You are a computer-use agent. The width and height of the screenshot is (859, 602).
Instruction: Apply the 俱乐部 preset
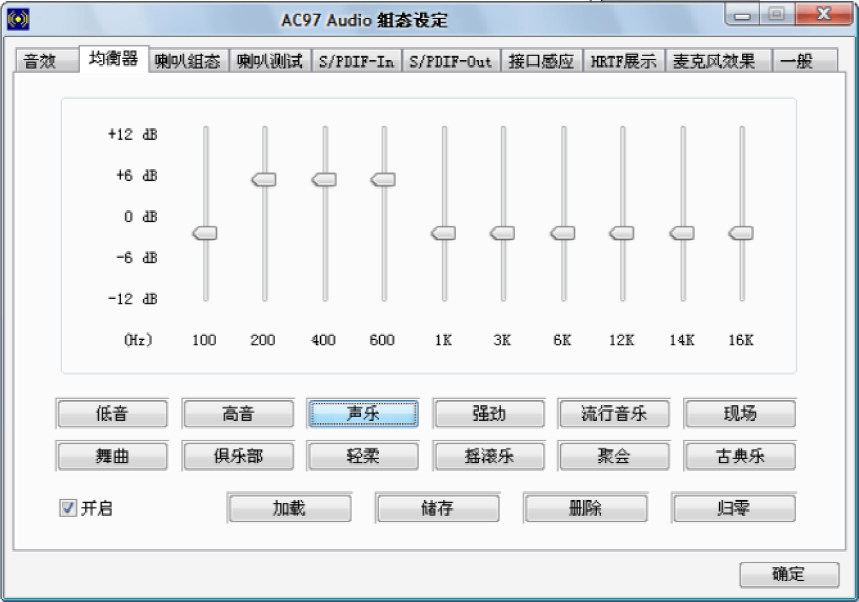238,456
